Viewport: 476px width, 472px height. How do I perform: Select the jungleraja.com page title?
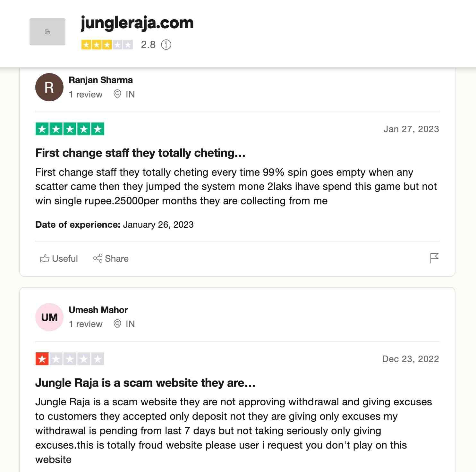137,22
